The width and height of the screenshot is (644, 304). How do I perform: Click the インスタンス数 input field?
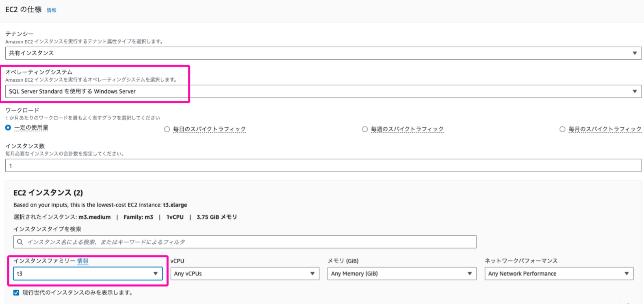[x=323, y=165]
